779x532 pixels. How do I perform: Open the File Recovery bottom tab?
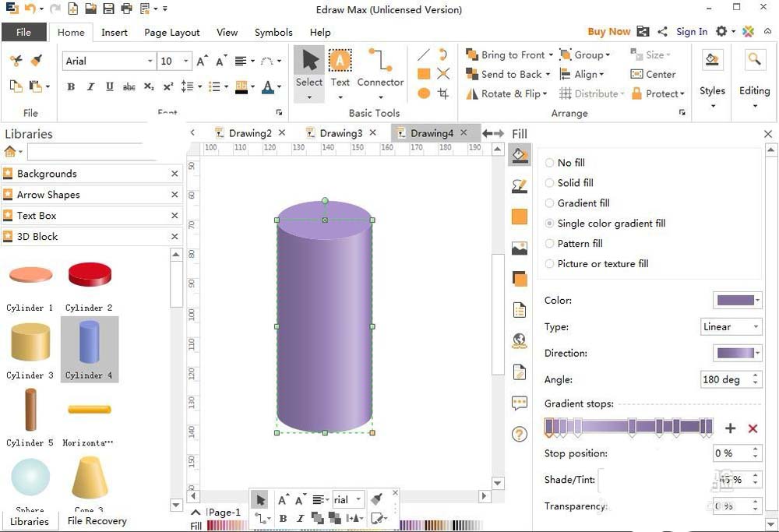(97, 520)
